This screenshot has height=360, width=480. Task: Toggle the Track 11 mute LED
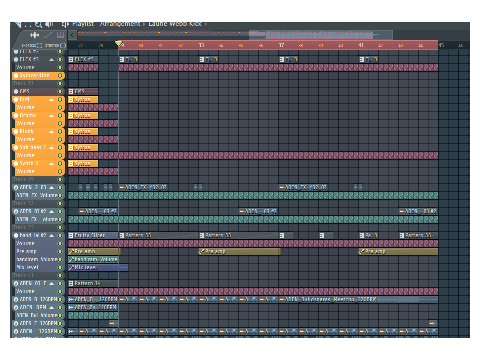click(x=60, y=83)
